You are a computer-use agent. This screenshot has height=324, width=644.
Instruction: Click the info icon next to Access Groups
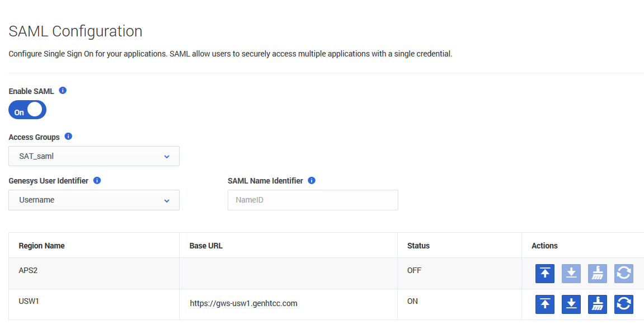pos(68,137)
